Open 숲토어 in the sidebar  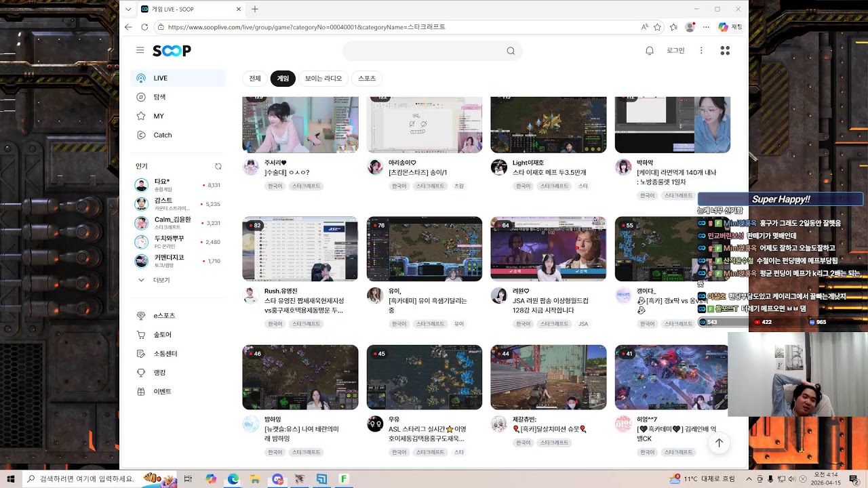point(178,335)
